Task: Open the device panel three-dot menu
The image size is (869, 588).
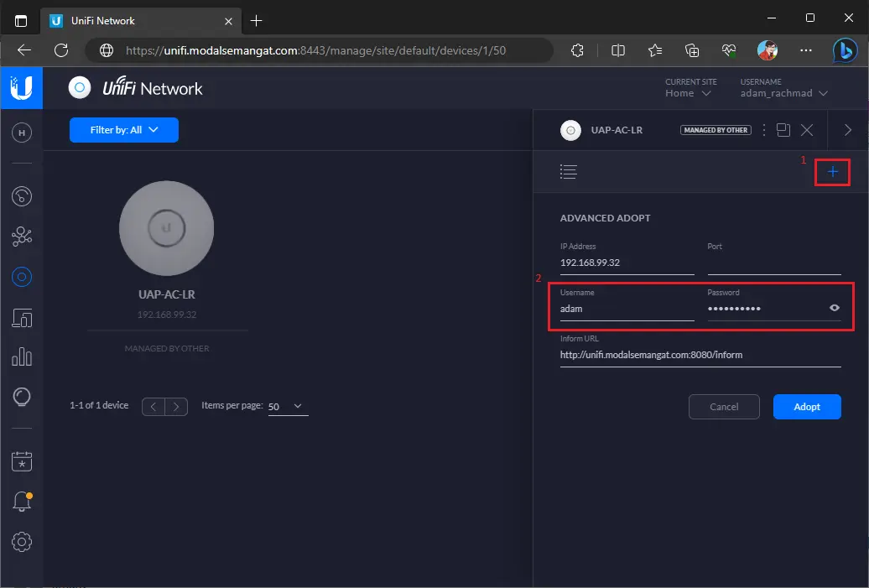Action: pyautogui.click(x=763, y=130)
